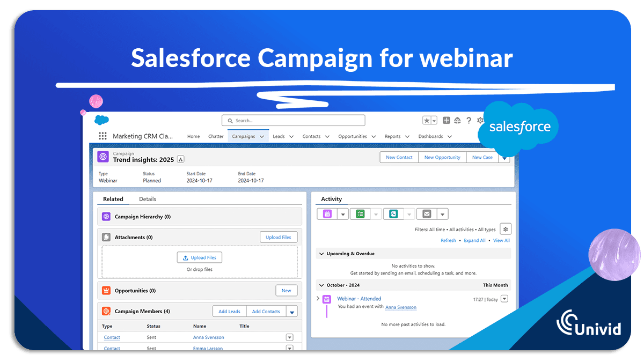Click the campaign hierarchy icon beside title
Image resolution: width=644 pixels, height=362 pixels.
click(x=180, y=159)
